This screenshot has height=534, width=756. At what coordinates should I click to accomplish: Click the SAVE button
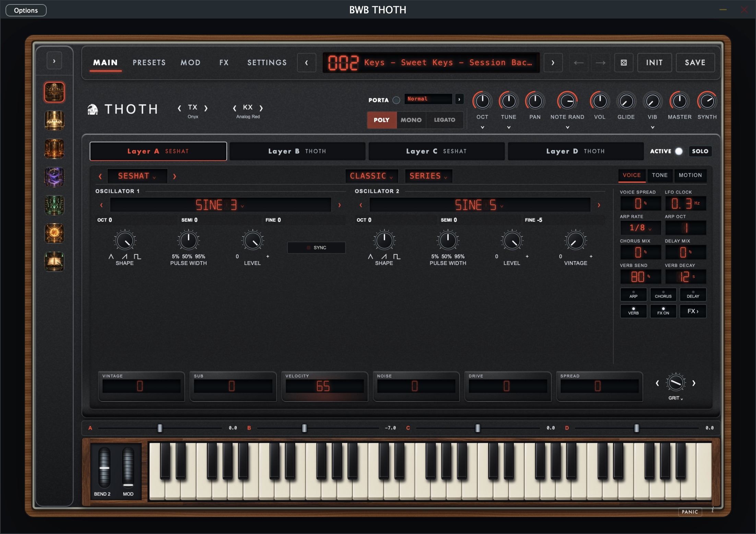click(695, 63)
